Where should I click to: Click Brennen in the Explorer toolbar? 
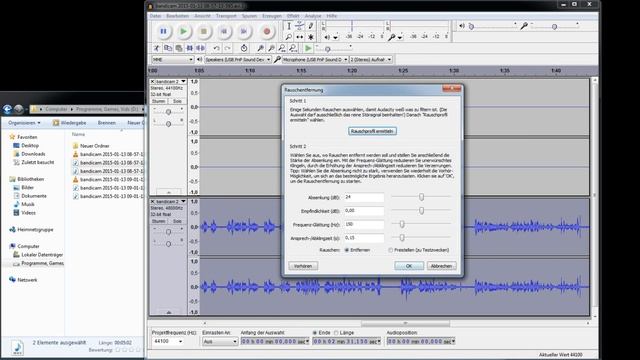[107, 123]
